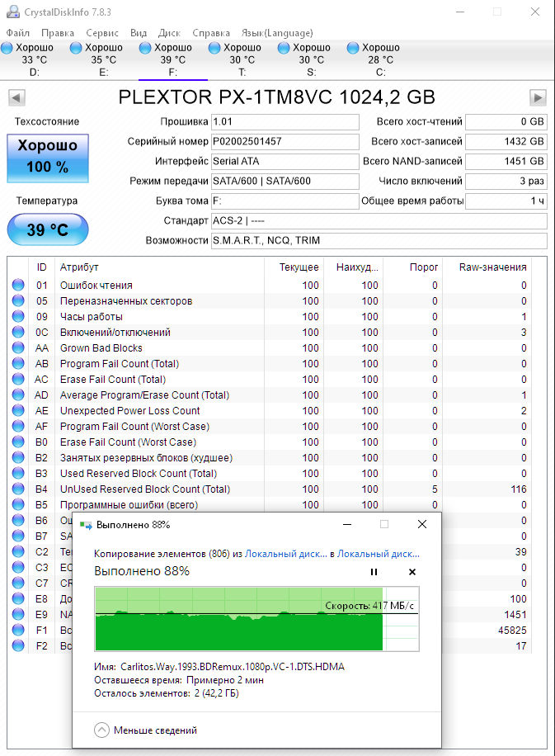Click status icon of Program Fail Count (Total)
Screen dimensions: 555x756
[x=18, y=363]
